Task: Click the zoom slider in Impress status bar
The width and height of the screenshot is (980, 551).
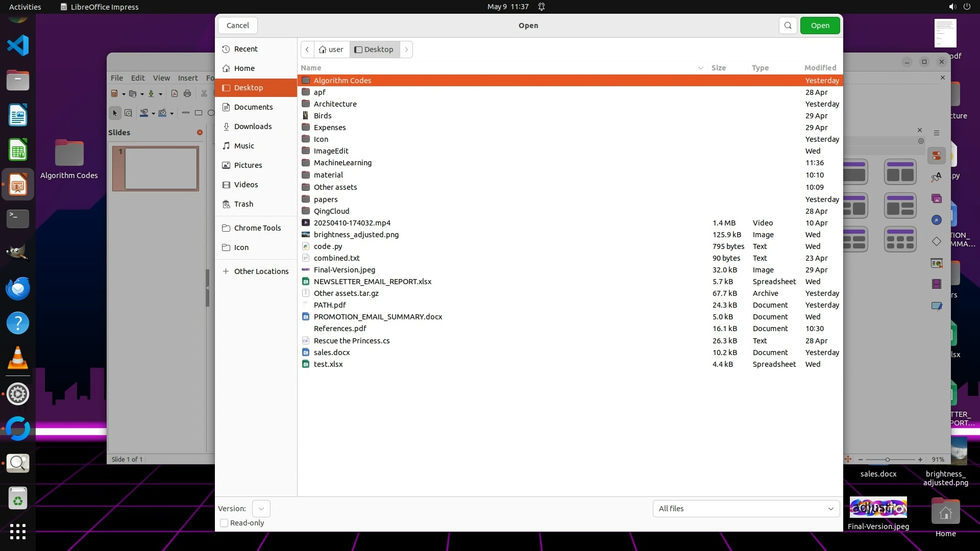Action: pyautogui.click(x=887, y=460)
